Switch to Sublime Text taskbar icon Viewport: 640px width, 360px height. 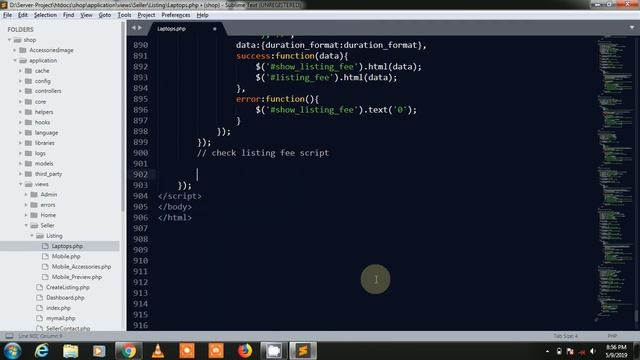tap(303, 351)
